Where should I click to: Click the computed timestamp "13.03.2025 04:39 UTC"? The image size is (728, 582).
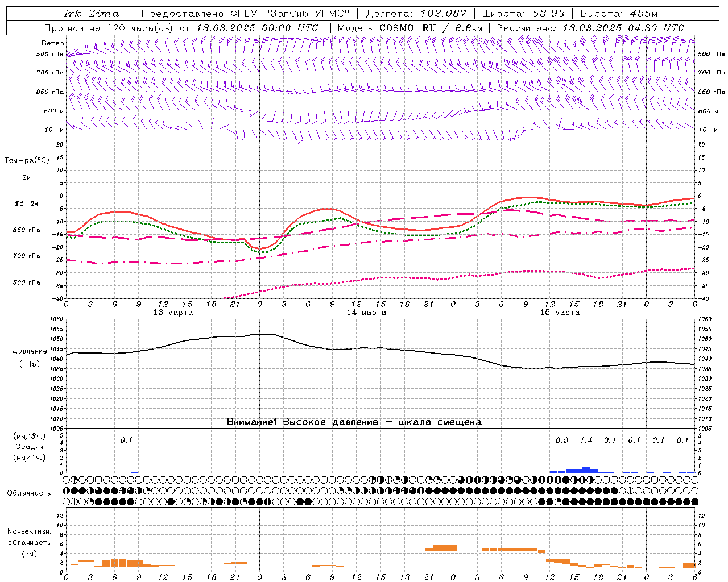coord(623,28)
